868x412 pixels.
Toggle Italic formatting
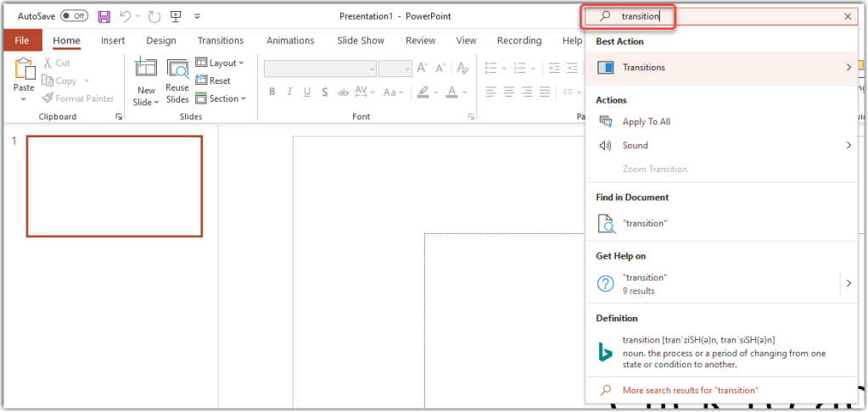(289, 92)
